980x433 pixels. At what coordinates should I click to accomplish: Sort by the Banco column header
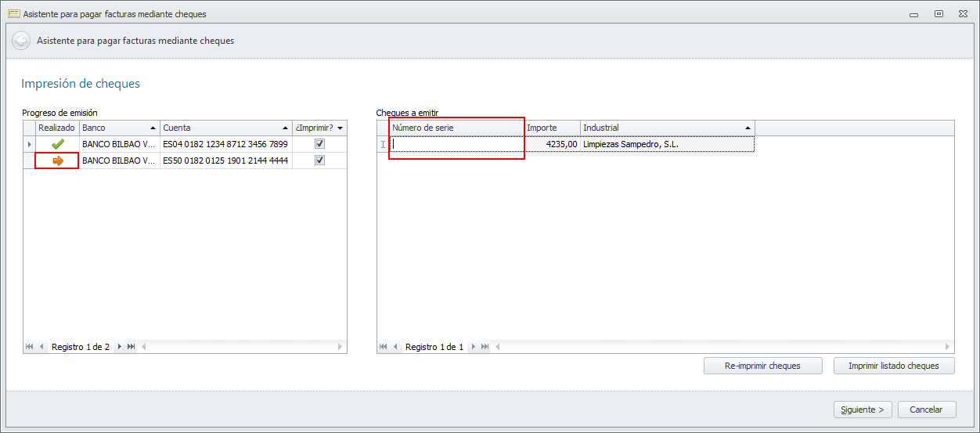tap(119, 128)
